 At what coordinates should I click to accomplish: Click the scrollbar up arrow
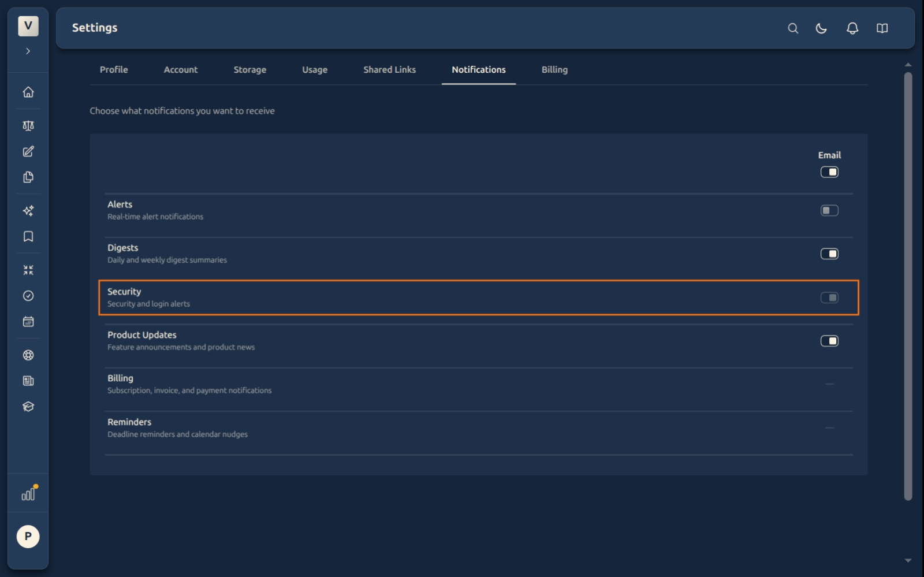coord(908,65)
